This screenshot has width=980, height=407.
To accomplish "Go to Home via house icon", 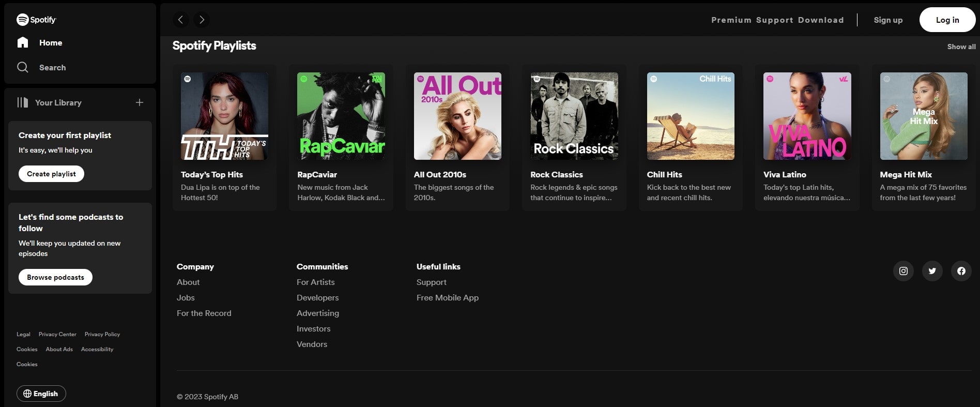I will point(23,42).
